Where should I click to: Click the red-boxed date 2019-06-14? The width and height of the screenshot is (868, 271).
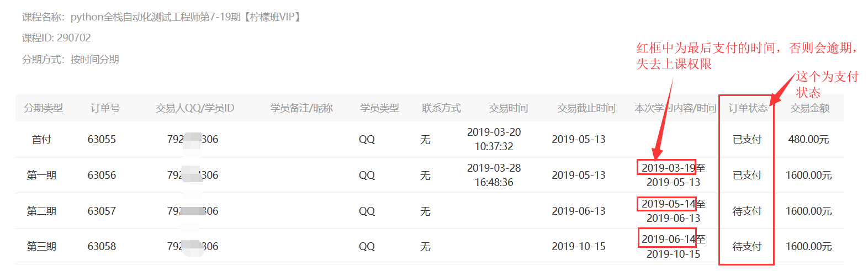[x=668, y=239]
